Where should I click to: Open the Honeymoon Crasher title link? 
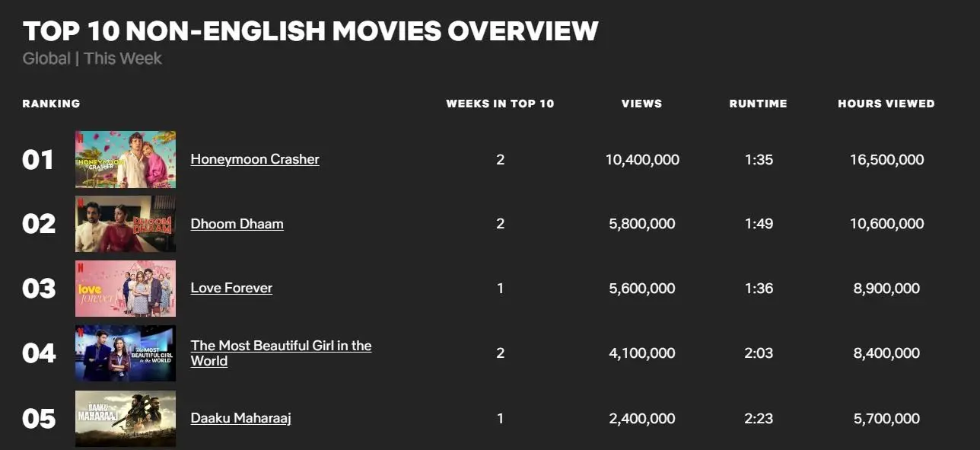[x=255, y=159]
